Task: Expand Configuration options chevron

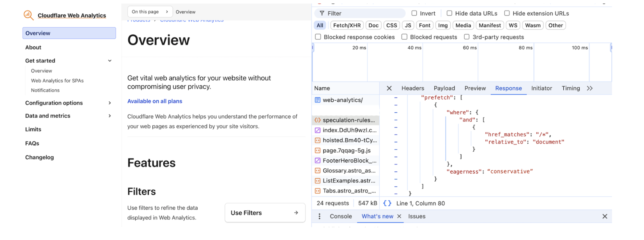Action: coord(110,103)
